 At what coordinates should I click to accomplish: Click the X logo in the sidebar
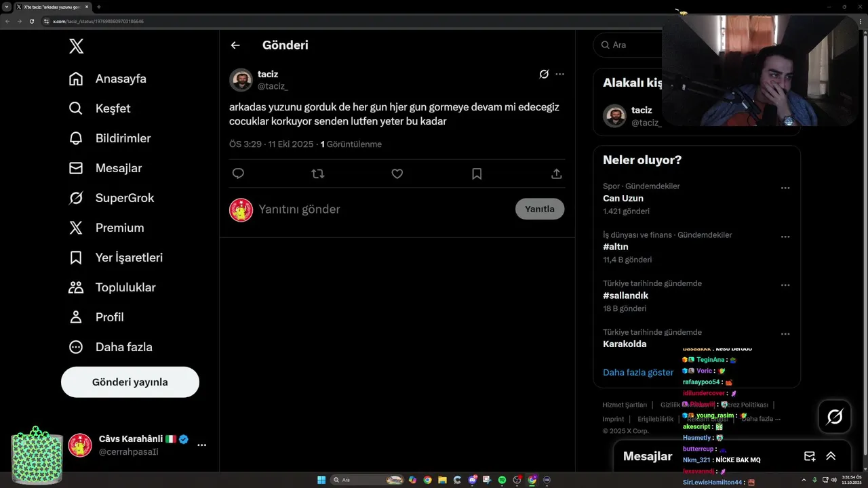[x=77, y=46]
